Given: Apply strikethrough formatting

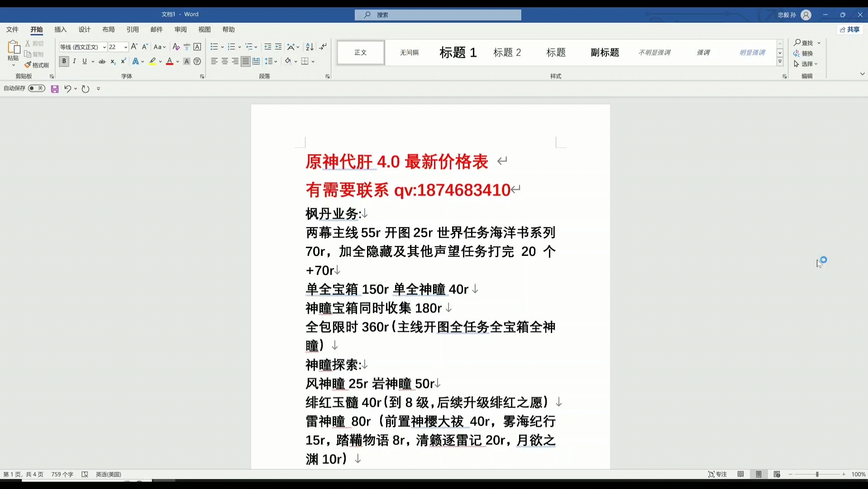Looking at the screenshot, I should [102, 61].
